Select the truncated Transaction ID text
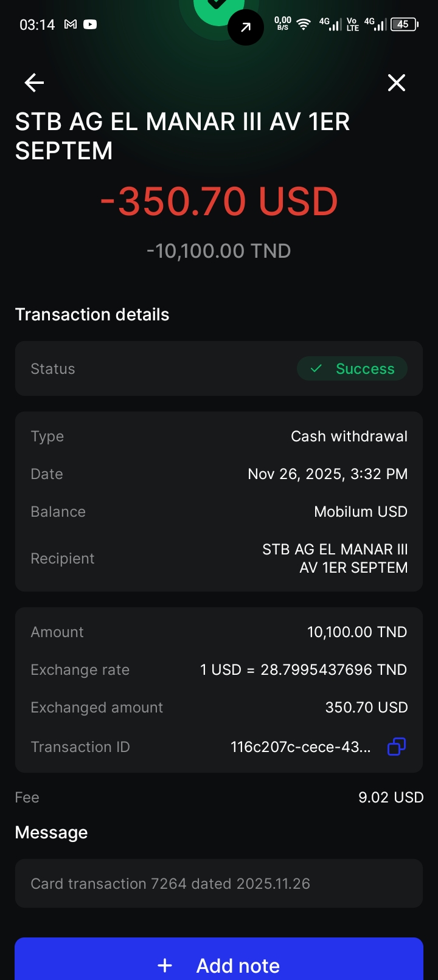The height and width of the screenshot is (980, 438). point(301,747)
